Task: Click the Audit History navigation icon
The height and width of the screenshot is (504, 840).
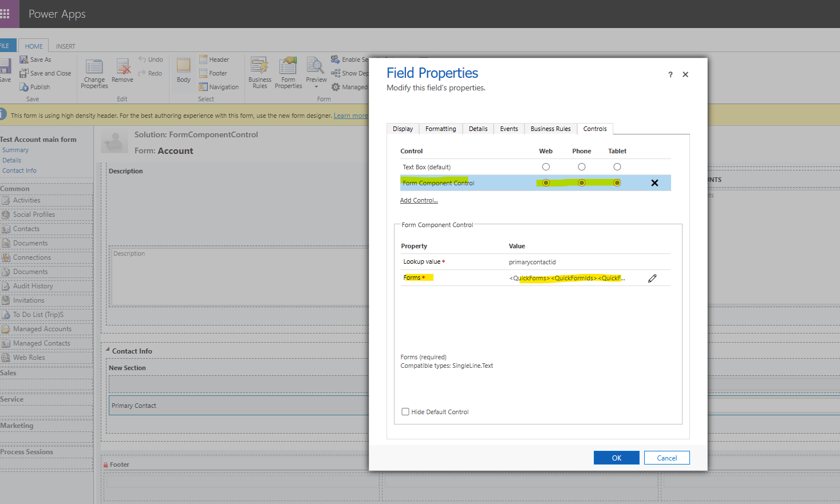Action: pos(6,286)
